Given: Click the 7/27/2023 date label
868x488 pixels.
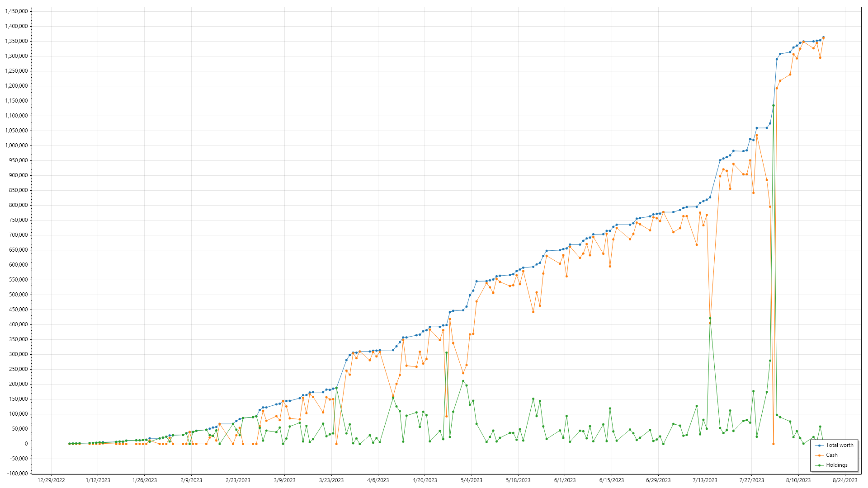Looking at the screenshot, I should tap(752, 480).
